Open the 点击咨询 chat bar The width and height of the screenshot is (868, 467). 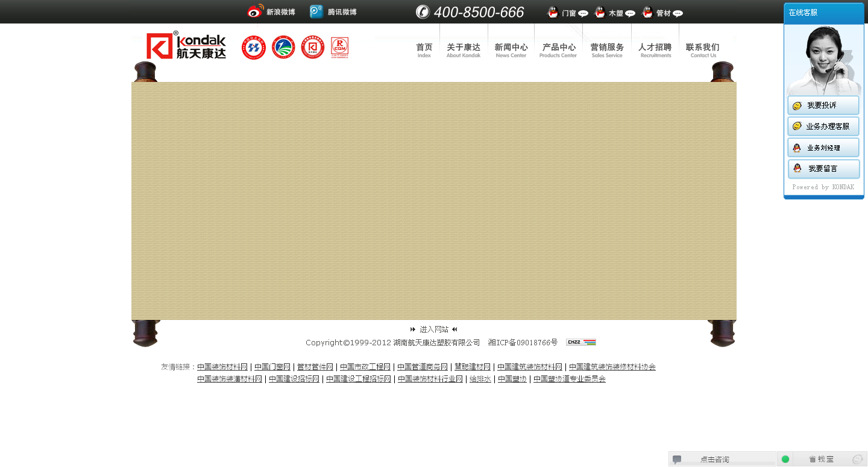(x=715, y=459)
